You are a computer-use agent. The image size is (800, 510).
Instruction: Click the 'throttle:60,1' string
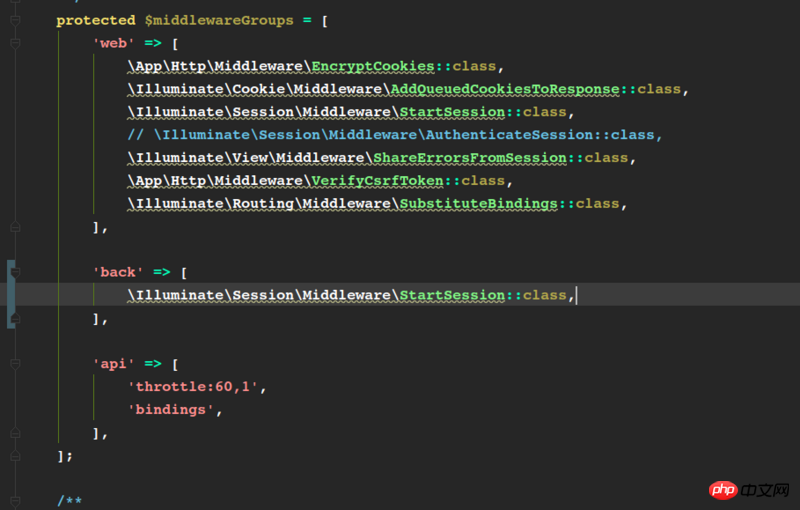193,387
